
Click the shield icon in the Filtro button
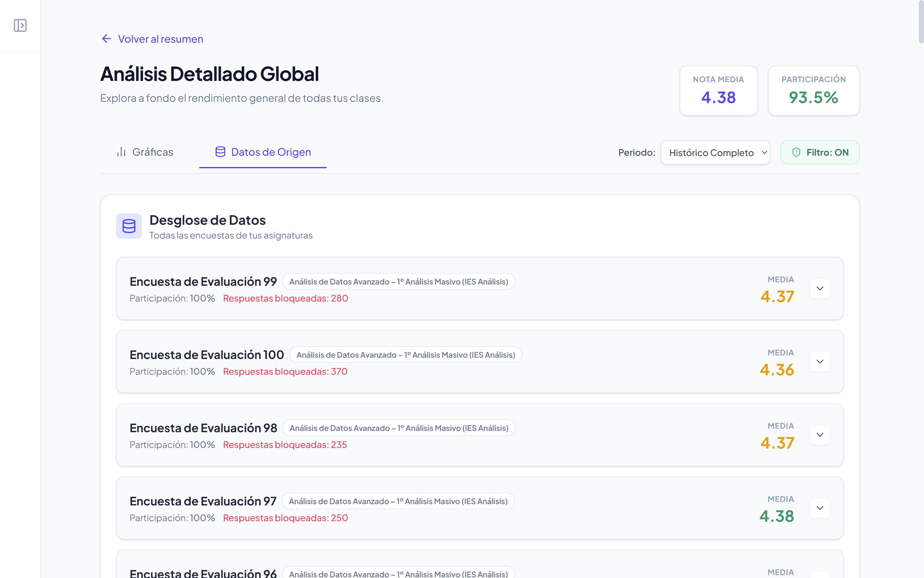[x=796, y=153]
